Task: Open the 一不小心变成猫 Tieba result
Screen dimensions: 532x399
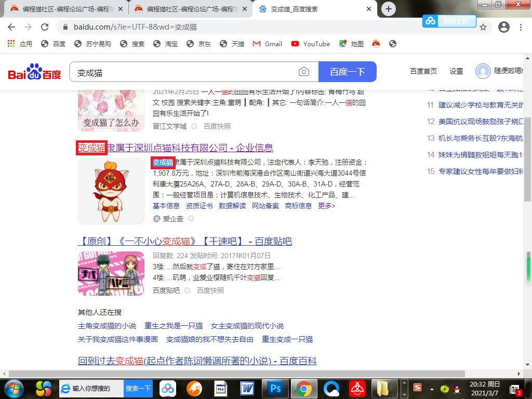Action: click(x=185, y=241)
